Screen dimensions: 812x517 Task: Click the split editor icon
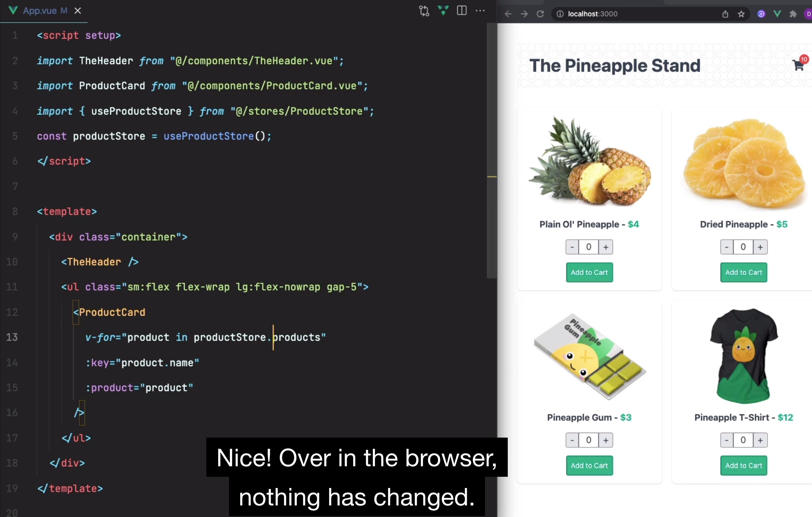(x=462, y=11)
